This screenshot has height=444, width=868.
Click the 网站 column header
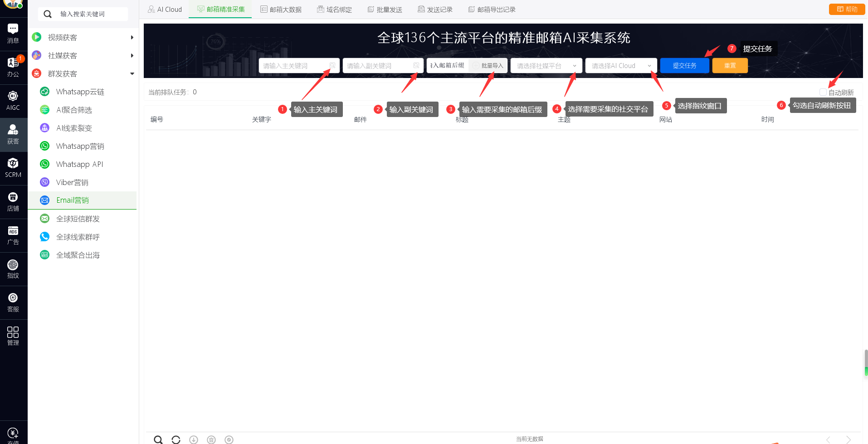[x=665, y=119]
